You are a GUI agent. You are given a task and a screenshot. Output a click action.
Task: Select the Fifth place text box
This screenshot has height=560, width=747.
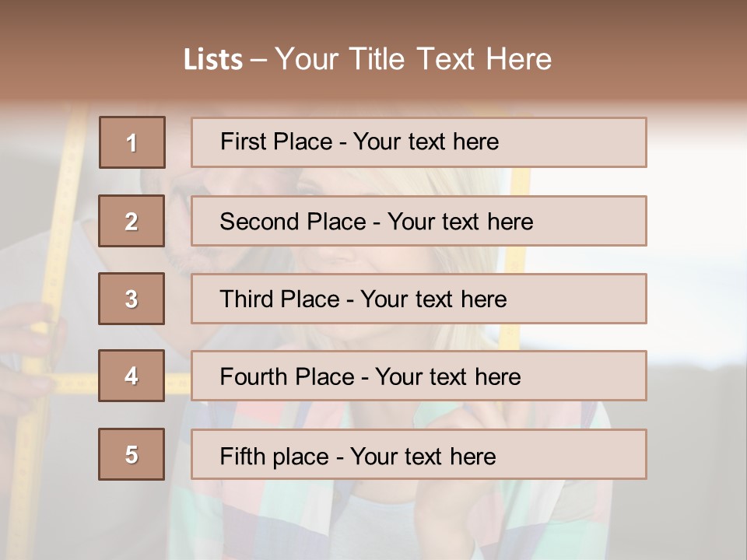[x=419, y=455]
